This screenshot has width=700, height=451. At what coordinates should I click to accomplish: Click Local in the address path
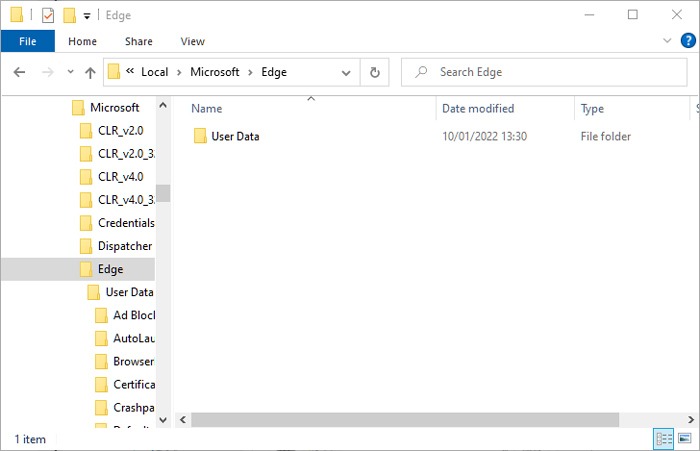click(154, 72)
